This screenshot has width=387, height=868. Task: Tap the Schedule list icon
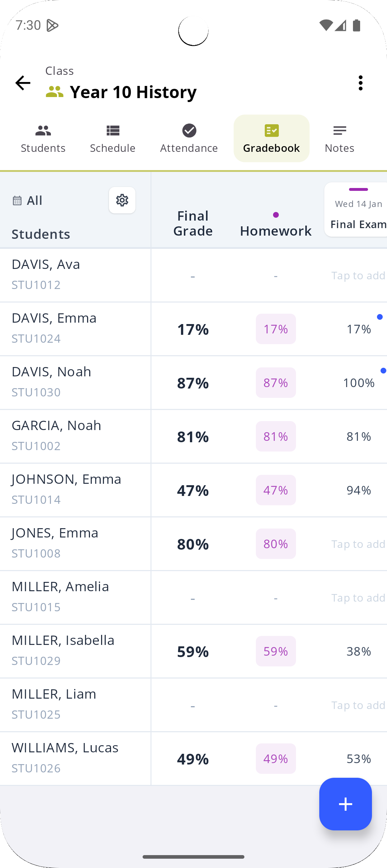[113, 131]
